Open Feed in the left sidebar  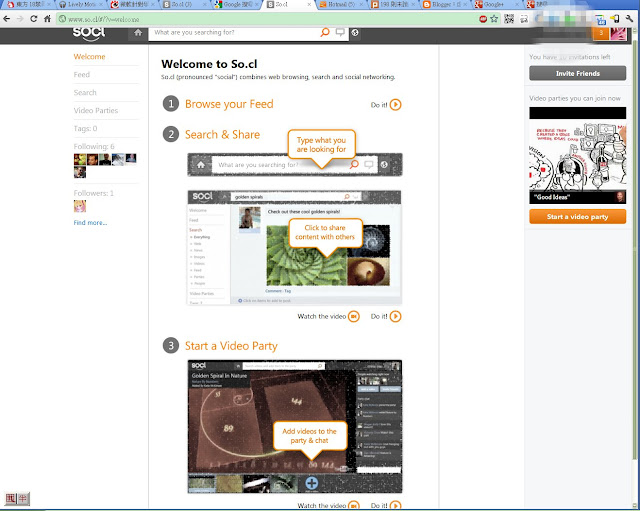82,75
